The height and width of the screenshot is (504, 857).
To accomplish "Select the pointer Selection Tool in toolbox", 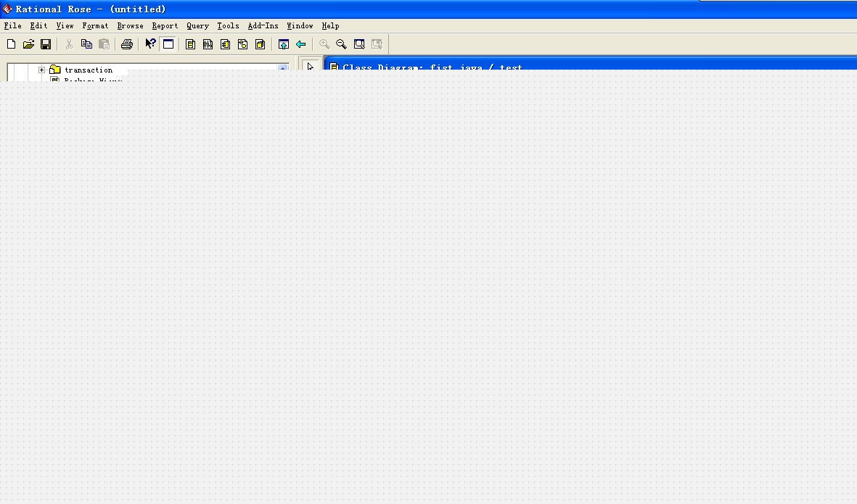I will click(x=311, y=66).
